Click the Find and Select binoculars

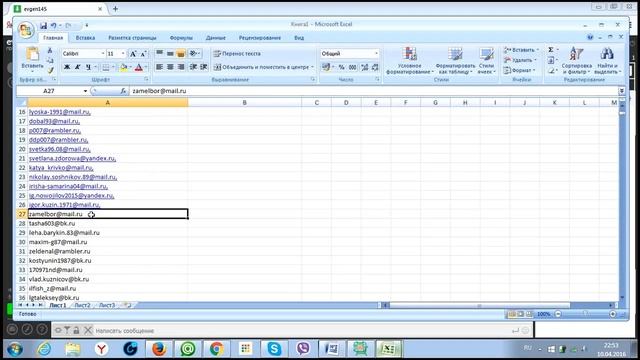point(607,60)
